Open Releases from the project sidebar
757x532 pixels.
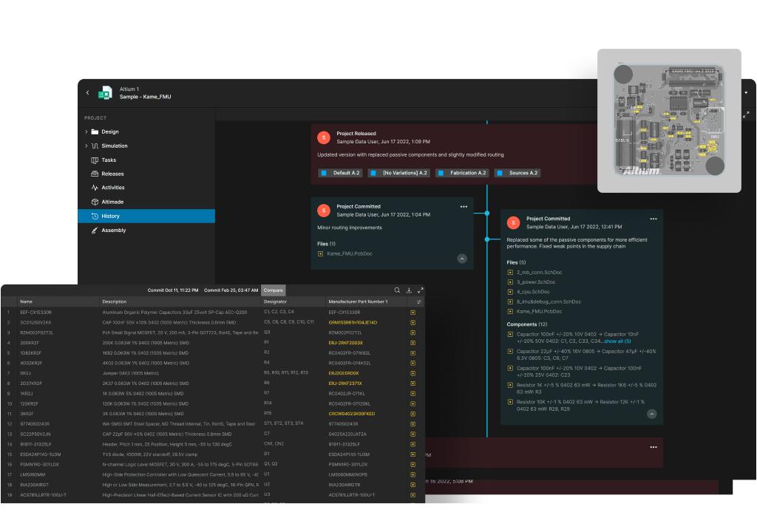112,174
